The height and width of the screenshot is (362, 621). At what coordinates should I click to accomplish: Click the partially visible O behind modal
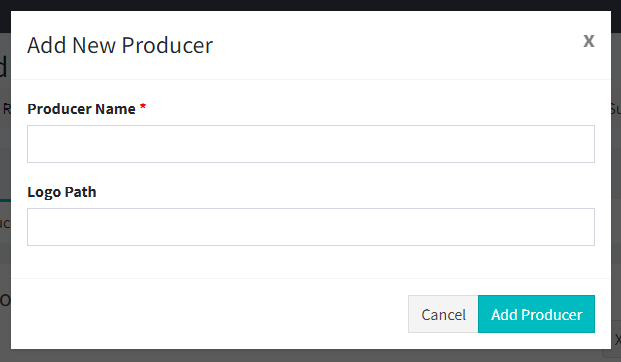coord(5,301)
